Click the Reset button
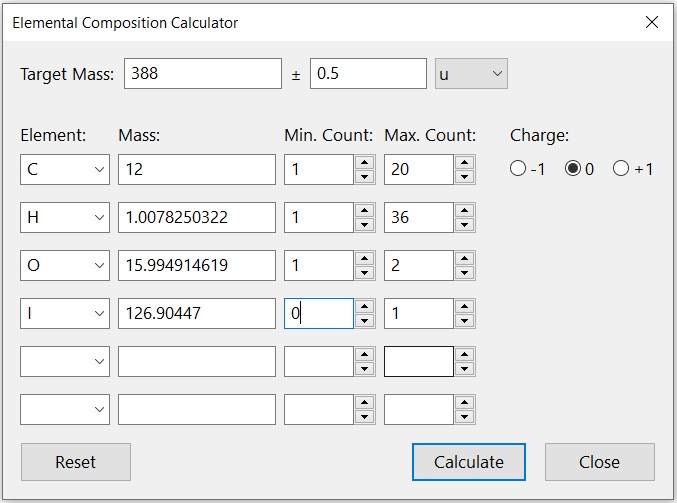This screenshot has width=677, height=503. pos(76,462)
